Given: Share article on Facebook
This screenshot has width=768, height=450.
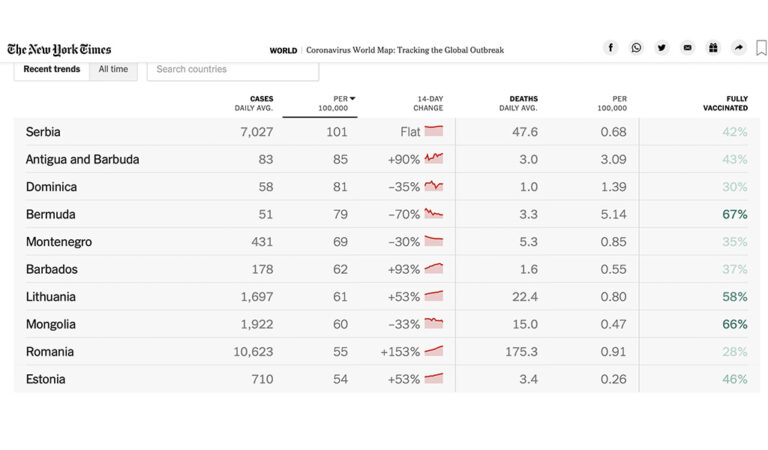Looking at the screenshot, I should [611, 48].
